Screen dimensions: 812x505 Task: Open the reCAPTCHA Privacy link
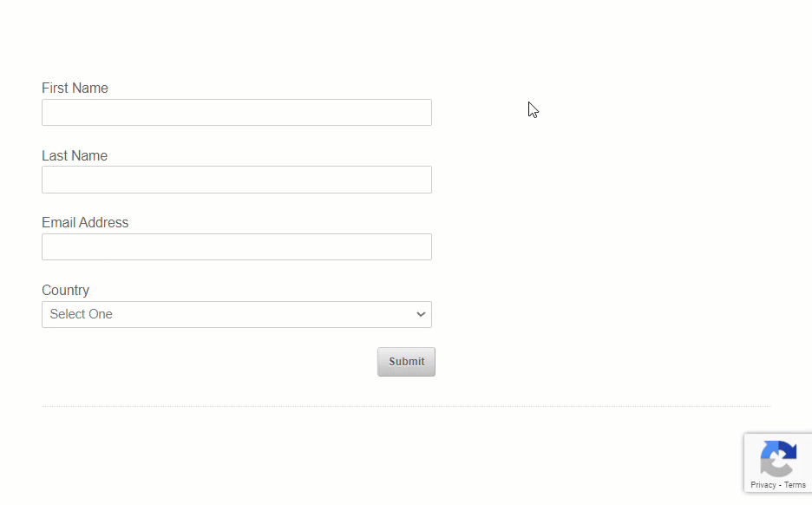[763, 485]
